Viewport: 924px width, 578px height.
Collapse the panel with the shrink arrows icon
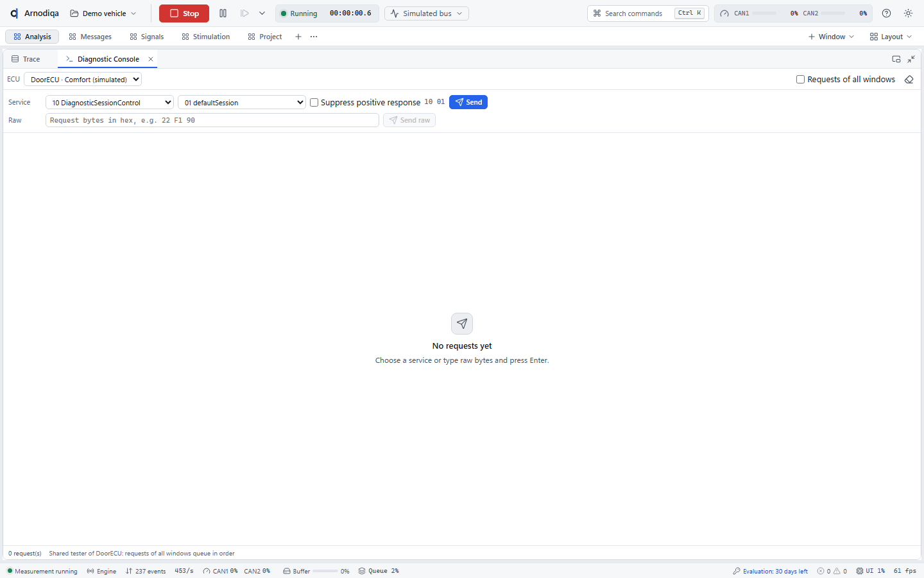911,59
